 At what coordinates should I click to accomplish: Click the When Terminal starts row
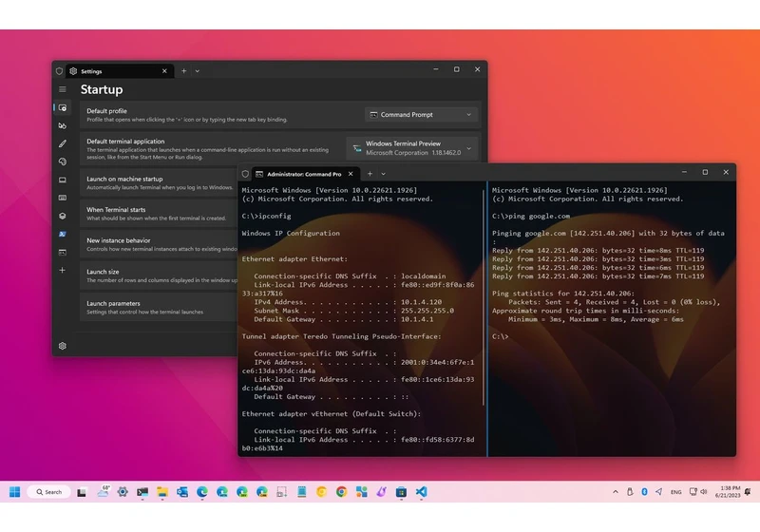tap(159, 214)
